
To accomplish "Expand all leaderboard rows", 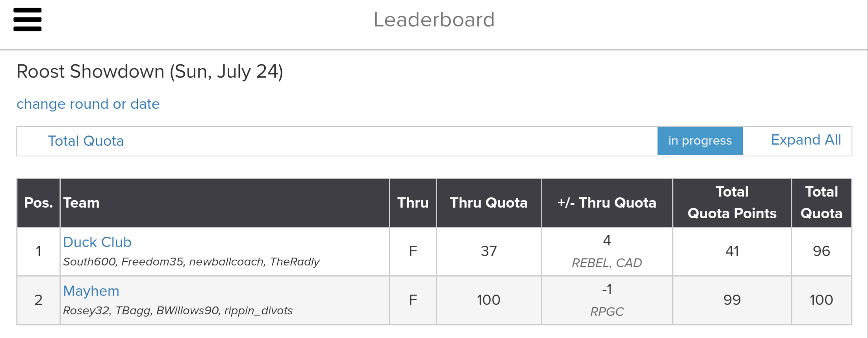I will (806, 140).
